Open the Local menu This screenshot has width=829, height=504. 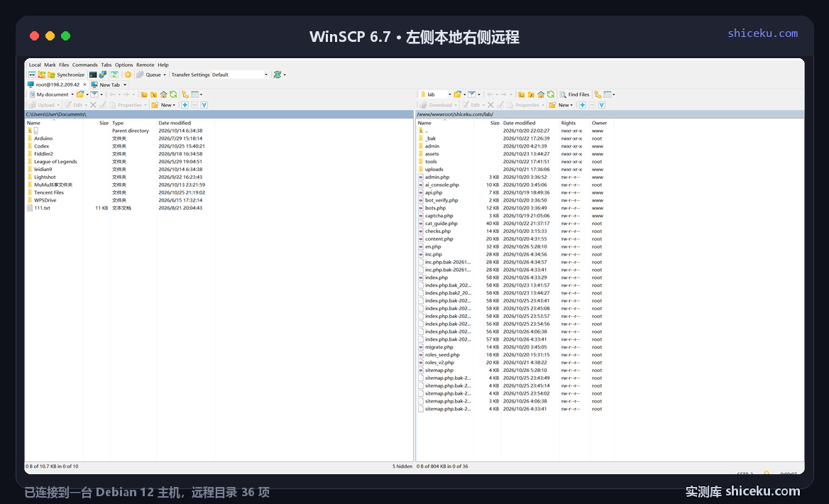point(35,65)
